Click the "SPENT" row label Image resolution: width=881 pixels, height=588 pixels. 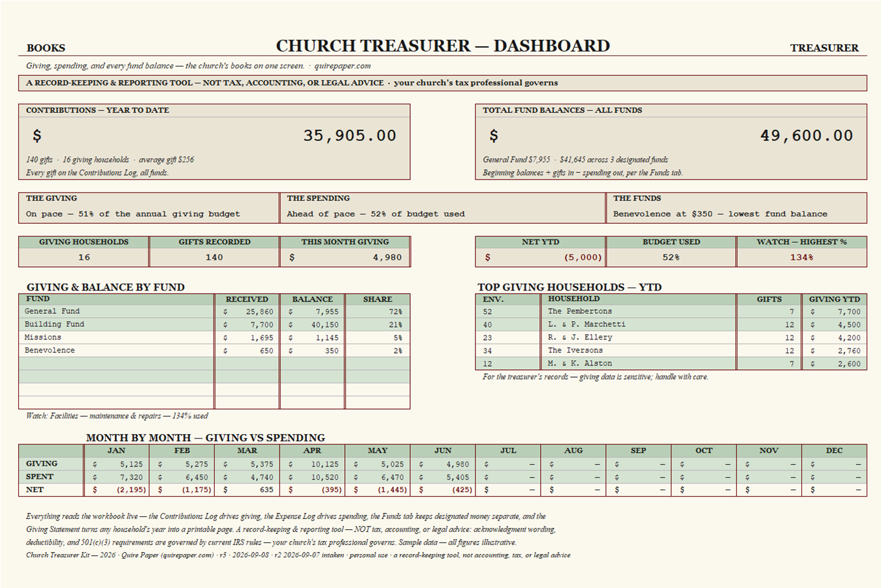click(x=40, y=477)
